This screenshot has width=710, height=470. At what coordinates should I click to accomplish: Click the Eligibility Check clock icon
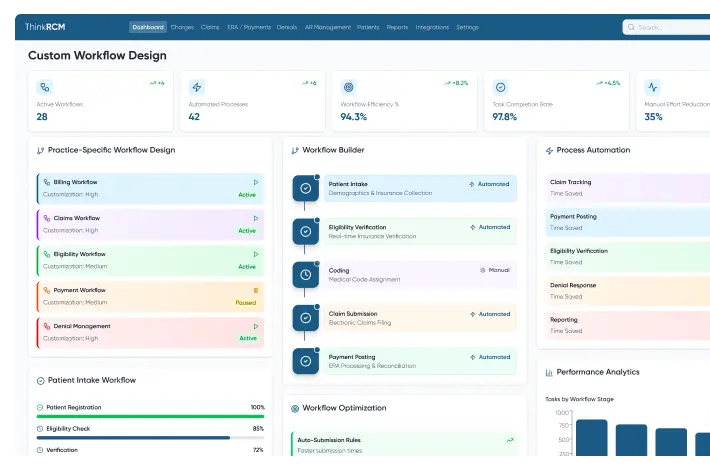(40, 429)
